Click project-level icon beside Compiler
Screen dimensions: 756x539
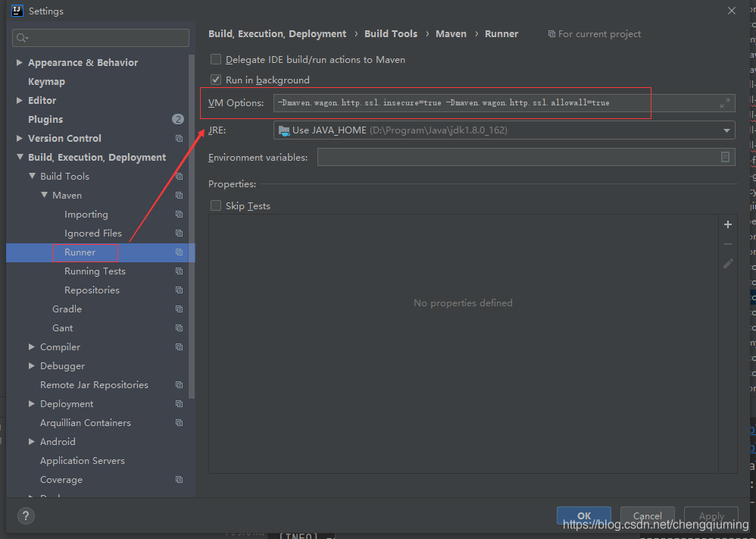pyautogui.click(x=180, y=347)
